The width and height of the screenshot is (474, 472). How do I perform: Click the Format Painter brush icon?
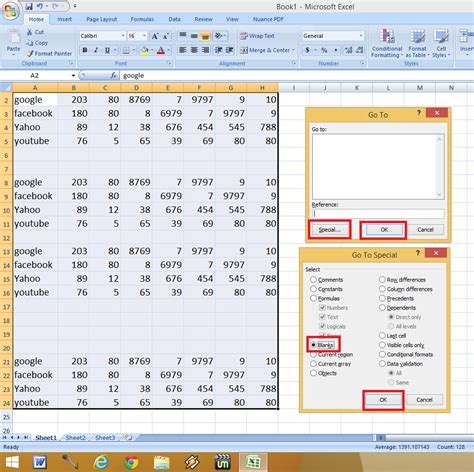[30, 53]
